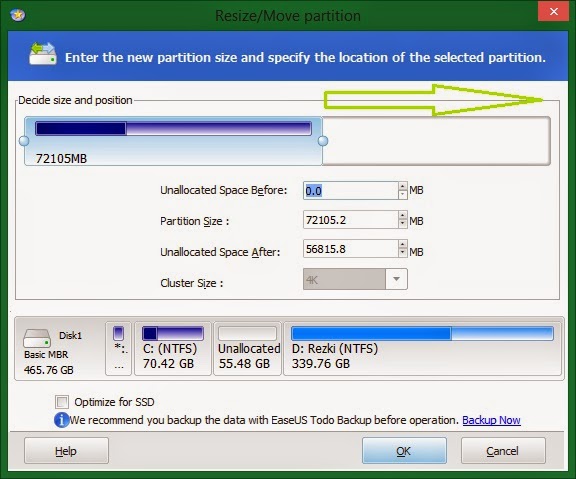Open the Help button

pos(66,451)
